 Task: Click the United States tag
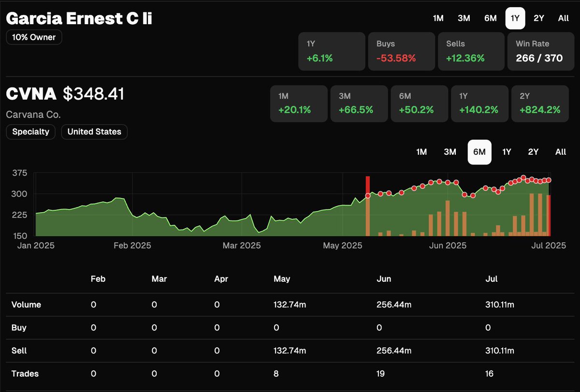(x=94, y=132)
